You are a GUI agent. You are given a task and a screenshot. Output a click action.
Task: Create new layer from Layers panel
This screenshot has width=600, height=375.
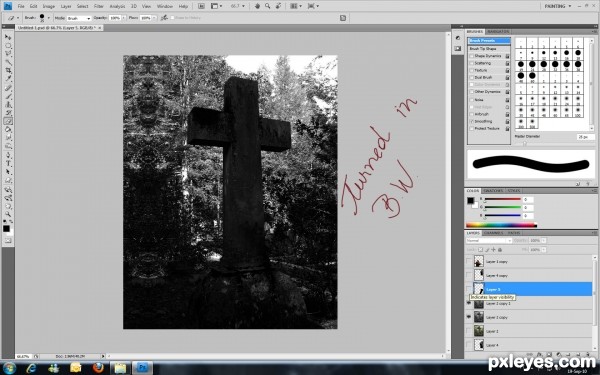pyautogui.click(x=578, y=354)
